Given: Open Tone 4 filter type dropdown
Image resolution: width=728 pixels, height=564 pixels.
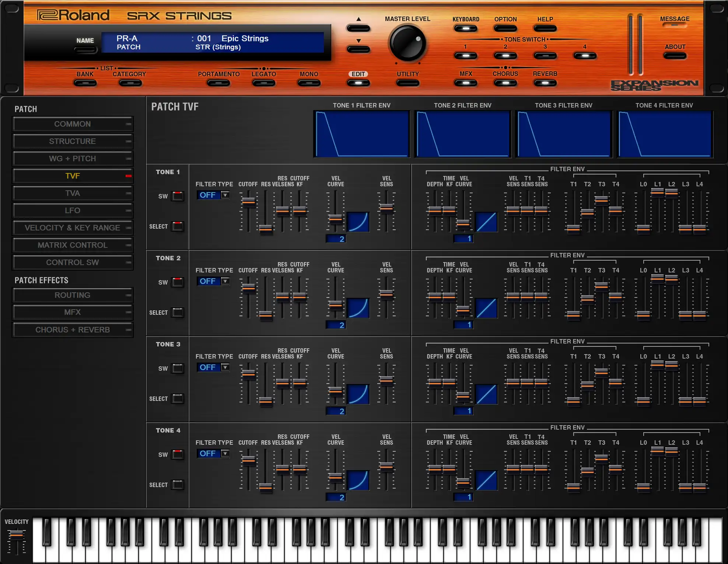Looking at the screenshot, I should tap(225, 454).
